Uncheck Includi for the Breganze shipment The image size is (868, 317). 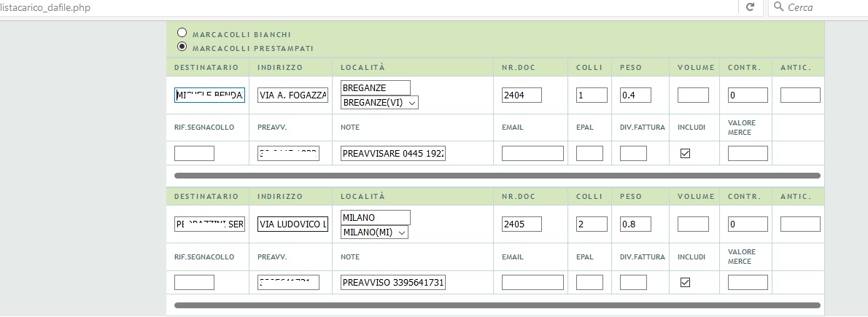685,153
